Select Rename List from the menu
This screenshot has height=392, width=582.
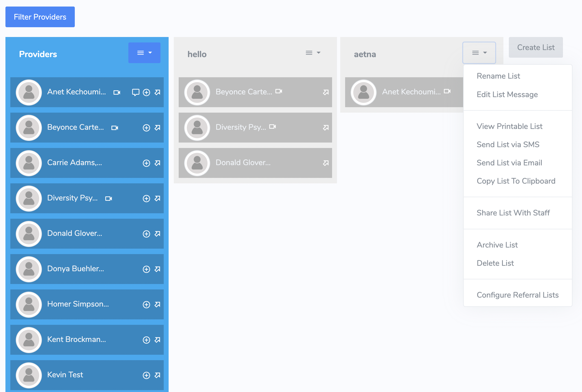click(498, 76)
